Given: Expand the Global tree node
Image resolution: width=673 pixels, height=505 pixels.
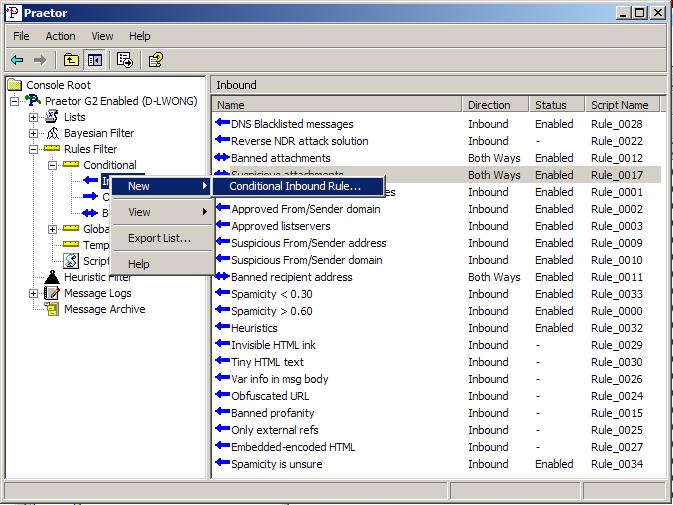Looking at the screenshot, I should click(x=52, y=229).
